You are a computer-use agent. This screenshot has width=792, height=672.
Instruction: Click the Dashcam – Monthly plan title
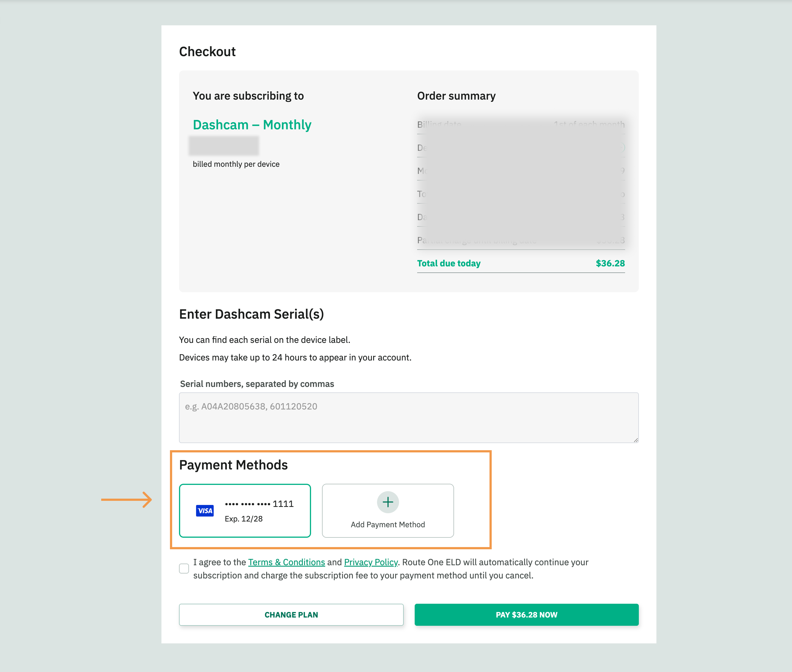[x=252, y=125]
